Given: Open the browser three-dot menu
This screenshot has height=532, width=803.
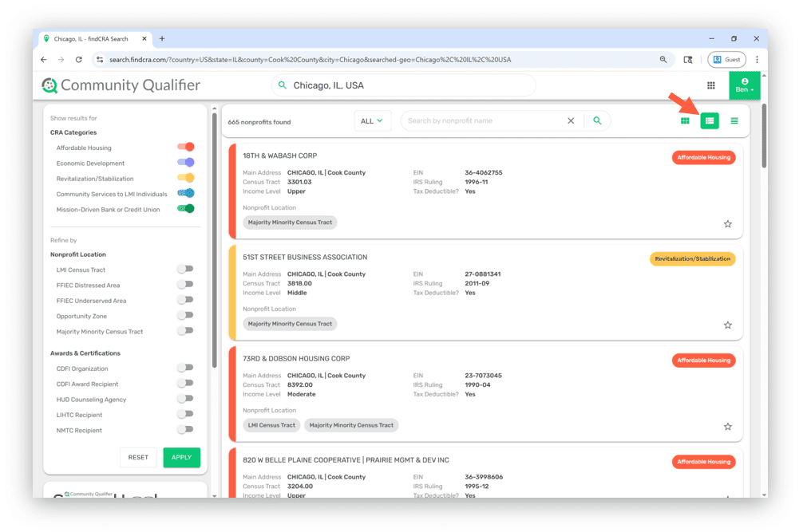Looking at the screenshot, I should [757, 60].
